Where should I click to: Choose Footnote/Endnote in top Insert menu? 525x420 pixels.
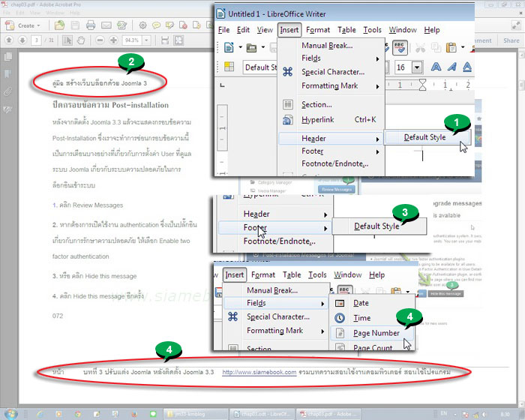tap(331, 163)
